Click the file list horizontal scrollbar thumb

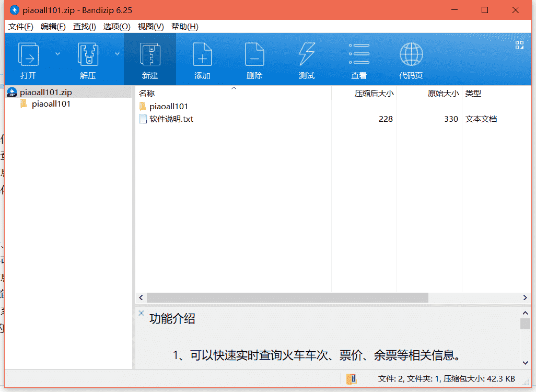tap(287, 297)
